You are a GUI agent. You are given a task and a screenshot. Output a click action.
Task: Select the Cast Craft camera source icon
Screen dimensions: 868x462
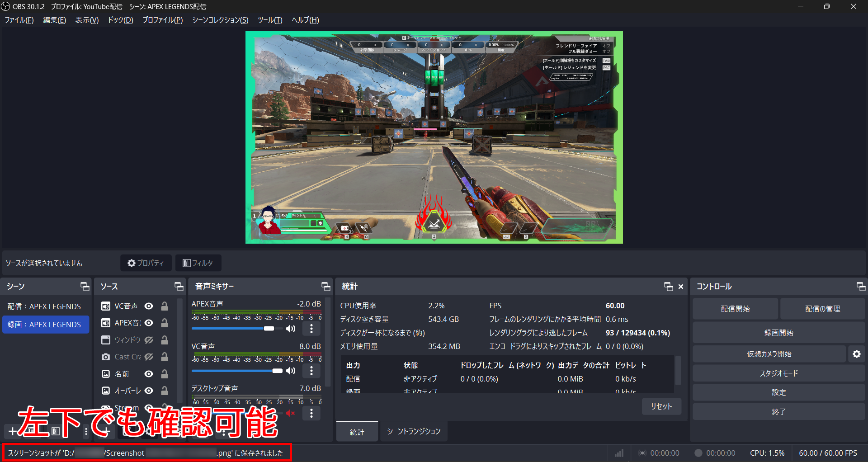tap(106, 357)
